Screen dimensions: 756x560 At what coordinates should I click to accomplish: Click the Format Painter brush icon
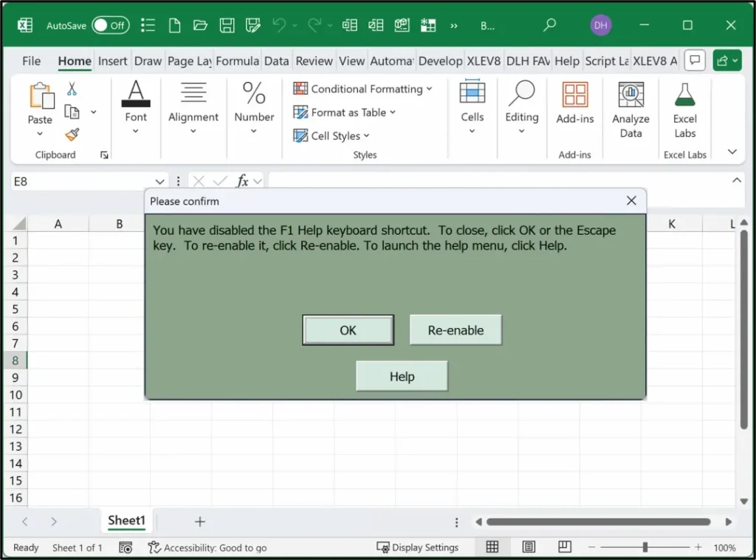(x=72, y=134)
